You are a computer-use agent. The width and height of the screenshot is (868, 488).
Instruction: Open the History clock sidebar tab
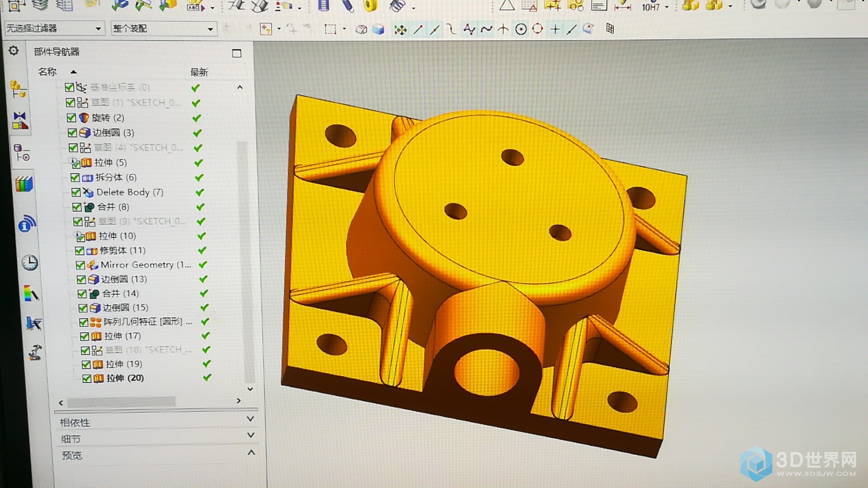click(30, 263)
